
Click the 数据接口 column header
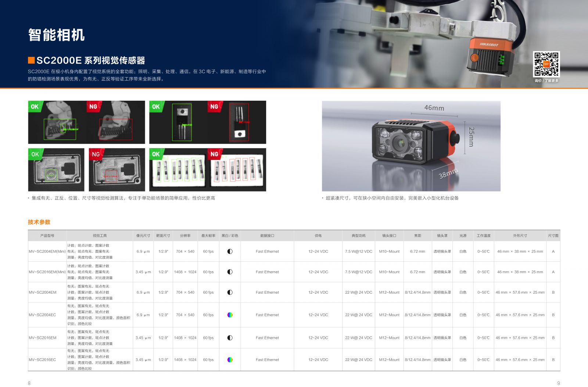(267, 236)
